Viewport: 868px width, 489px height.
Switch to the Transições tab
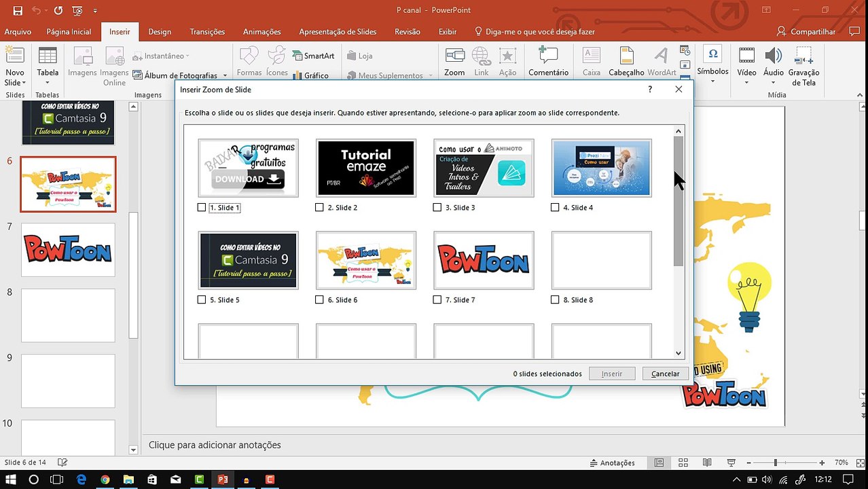click(x=207, y=32)
